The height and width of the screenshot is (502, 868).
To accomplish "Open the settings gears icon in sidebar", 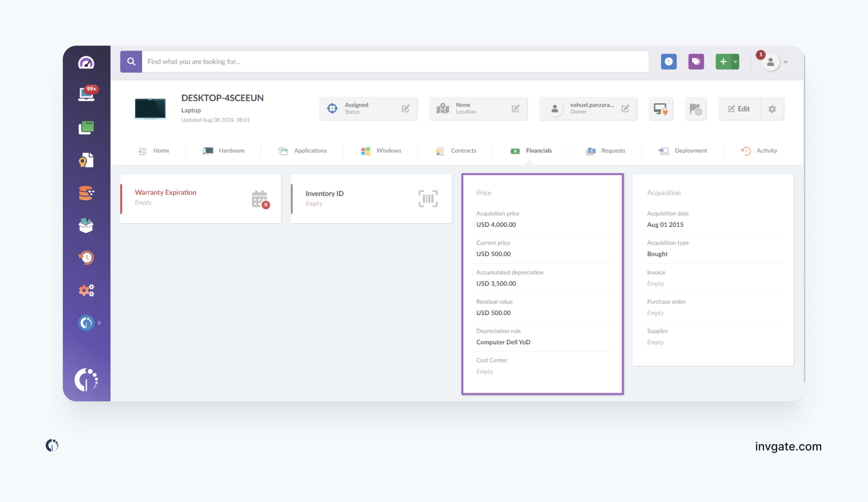I will (x=86, y=290).
